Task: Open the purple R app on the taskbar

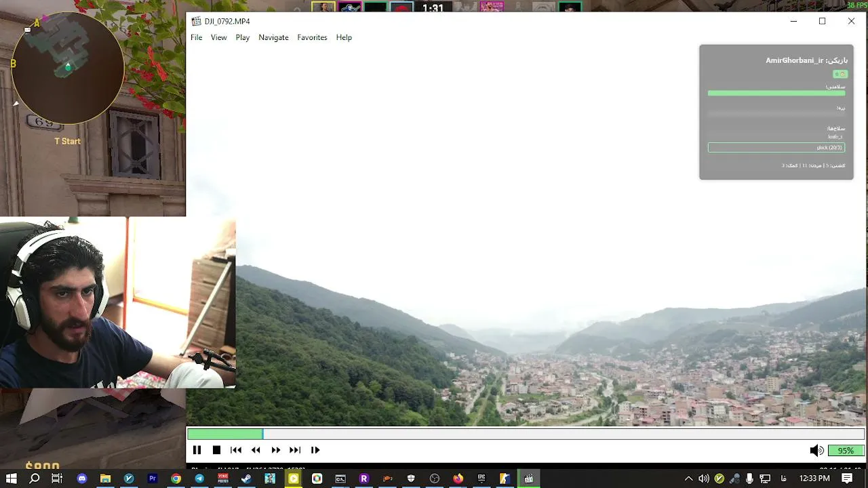Action: [363, 479]
